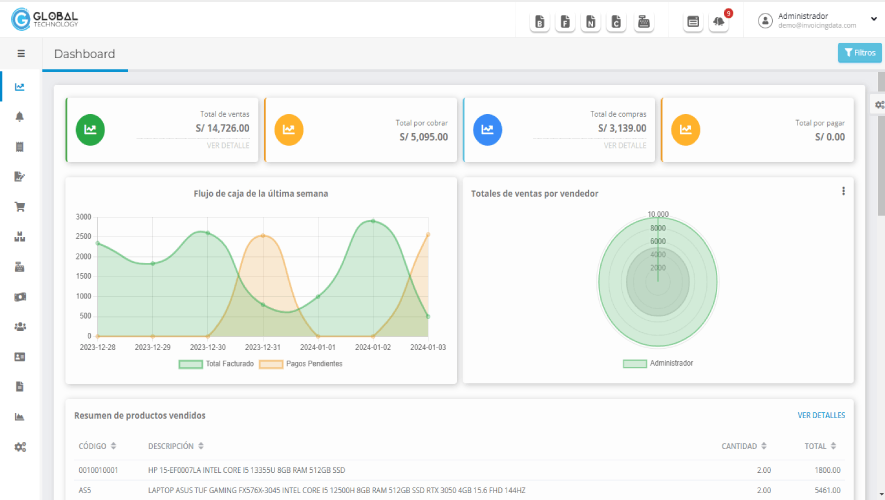Viewport: 885px width, 500px height.
Task: Click the Filtros button
Action: 860,53
